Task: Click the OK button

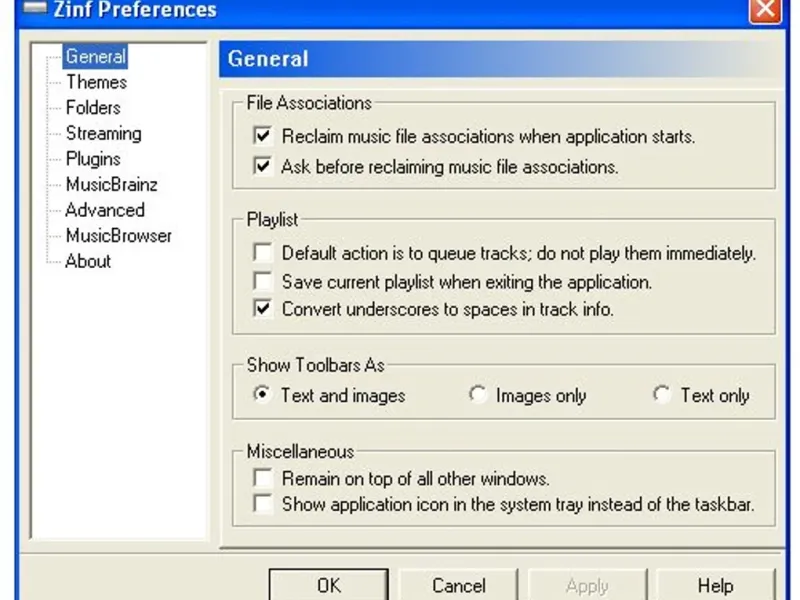Action: 329,585
